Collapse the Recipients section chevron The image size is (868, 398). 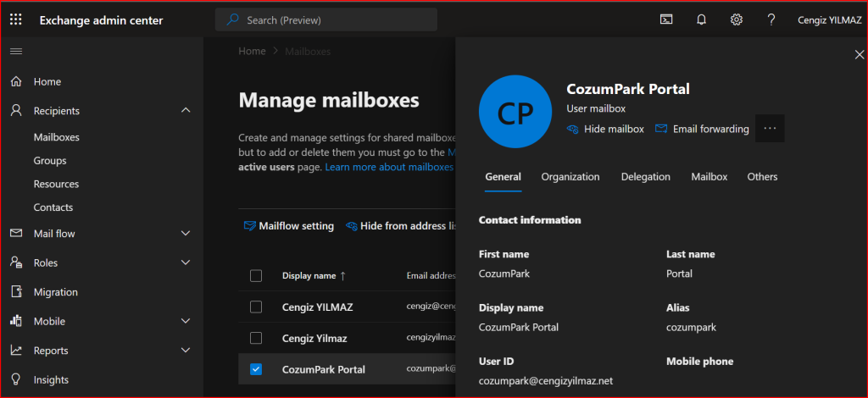186,110
